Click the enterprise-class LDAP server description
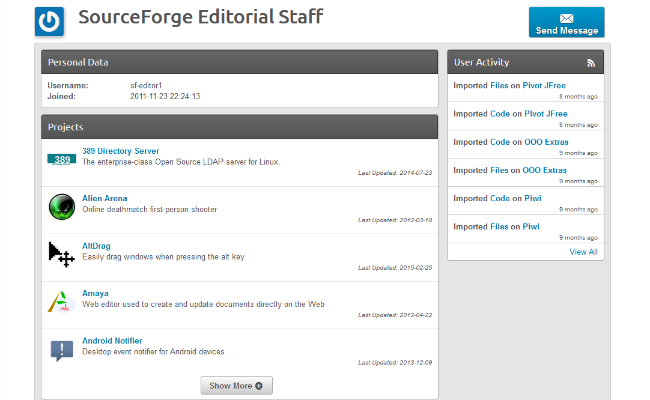This screenshot has height=400, width=650. point(181,162)
